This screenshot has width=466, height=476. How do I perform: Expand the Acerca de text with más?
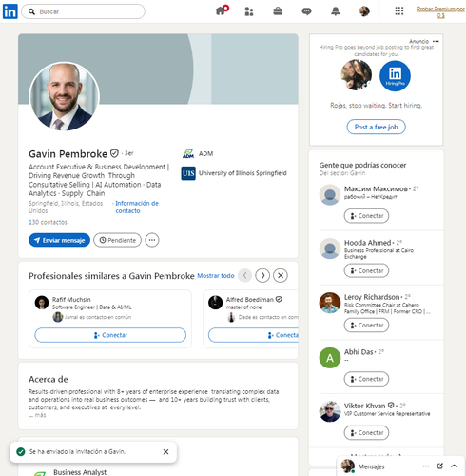(x=37, y=415)
